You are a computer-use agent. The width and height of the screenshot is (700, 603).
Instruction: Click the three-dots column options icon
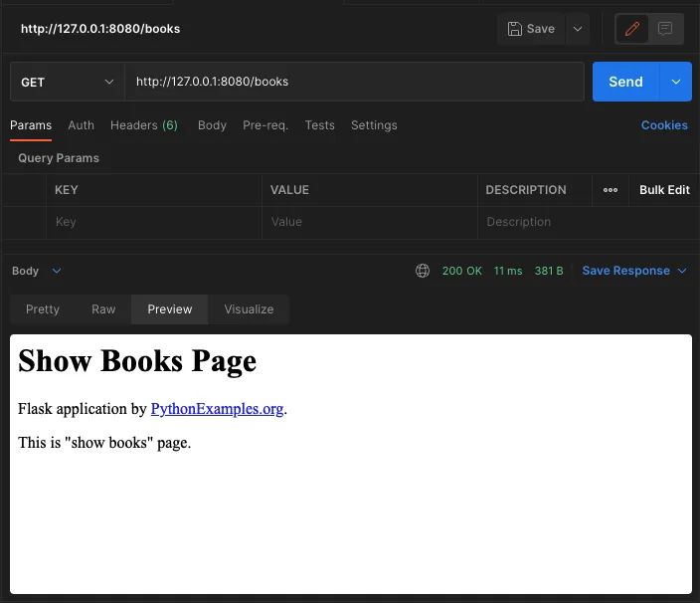click(611, 190)
